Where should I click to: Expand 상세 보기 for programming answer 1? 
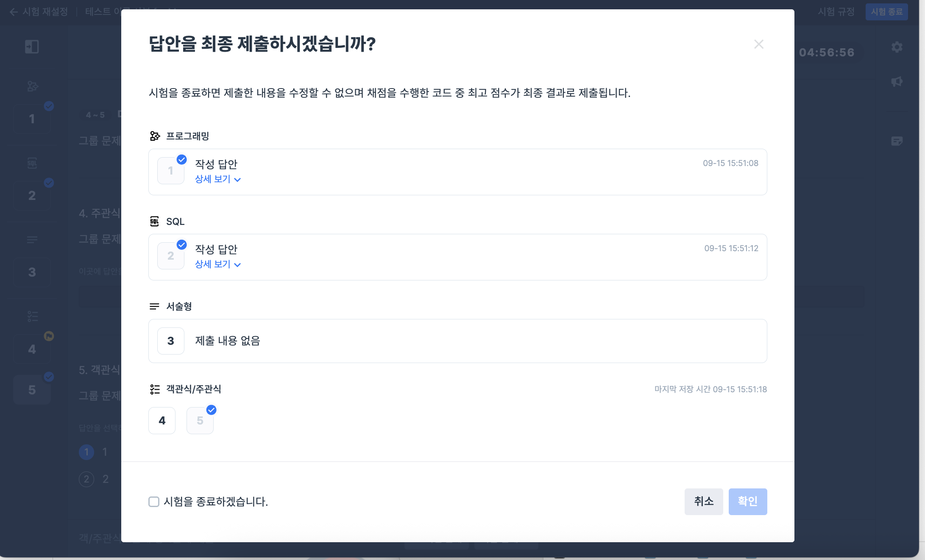click(217, 179)
